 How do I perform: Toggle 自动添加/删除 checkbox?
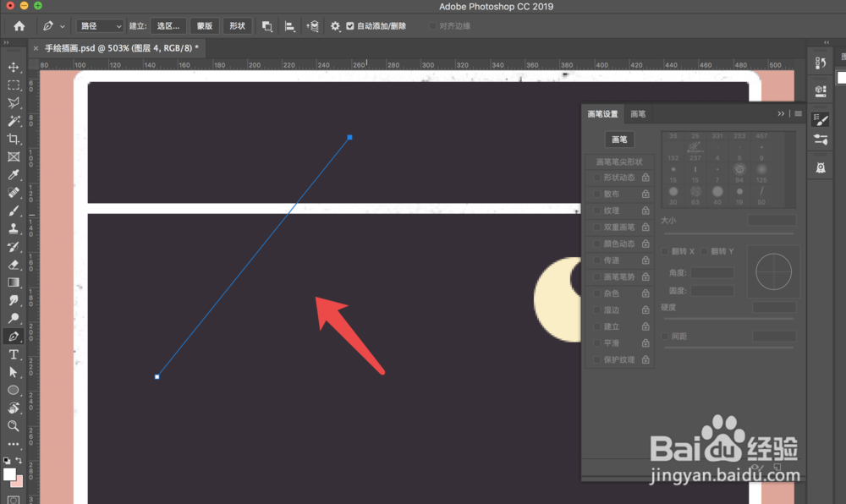(x=350, y=26)
